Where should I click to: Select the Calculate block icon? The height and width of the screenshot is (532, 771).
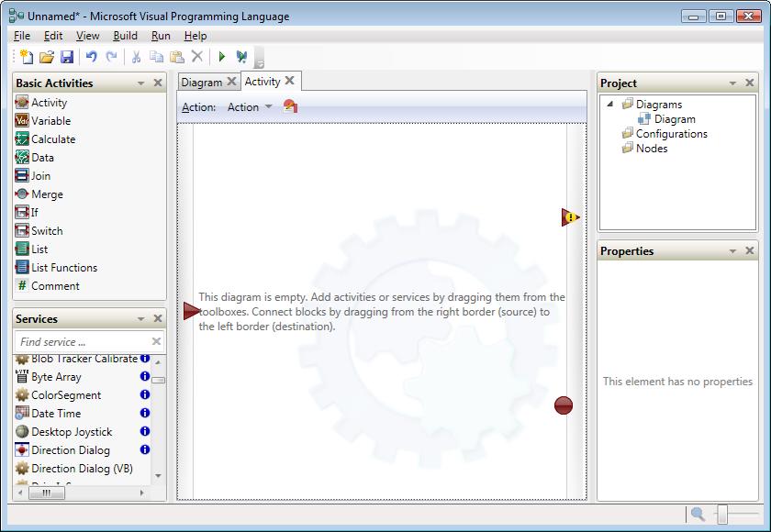pyautogui.click(x=22, y=139)
